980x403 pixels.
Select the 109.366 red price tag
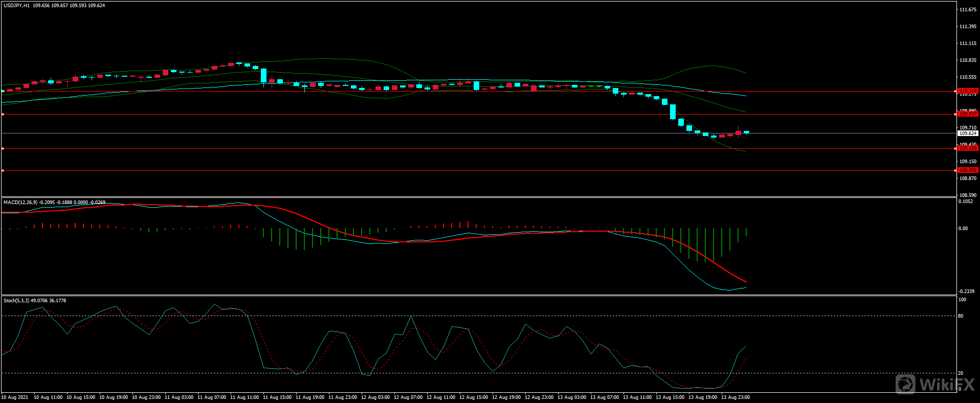tap(967, 148)
